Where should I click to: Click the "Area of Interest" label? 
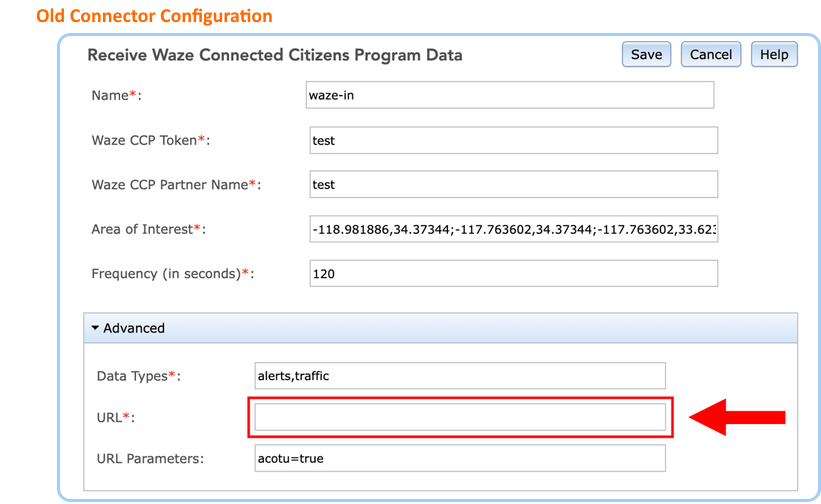(143, 230)
